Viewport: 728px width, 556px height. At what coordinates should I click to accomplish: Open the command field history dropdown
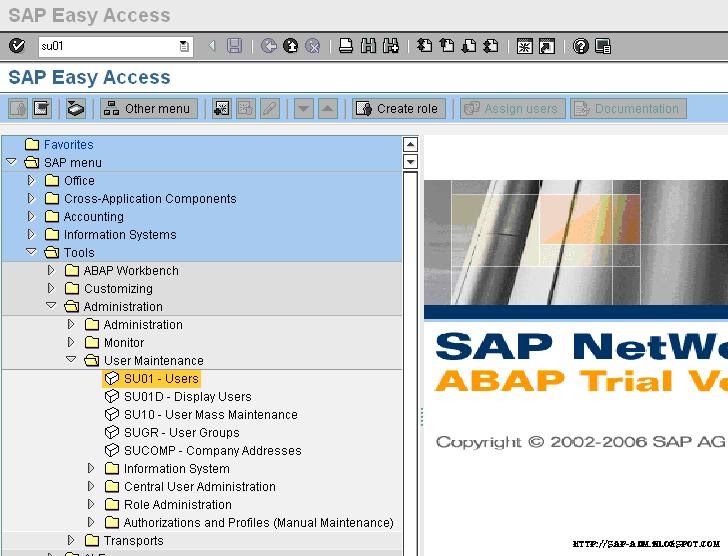click(184, 46)
